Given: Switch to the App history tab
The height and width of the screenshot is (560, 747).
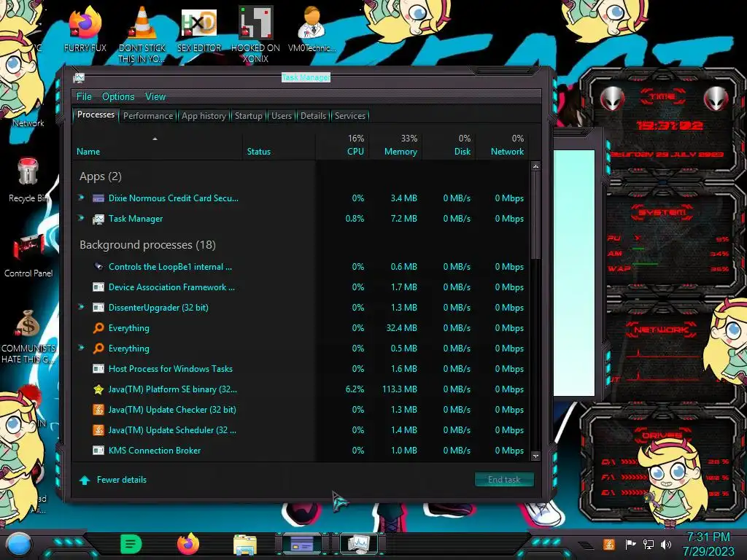Looking at the screenshot, I should pos(204,116).
